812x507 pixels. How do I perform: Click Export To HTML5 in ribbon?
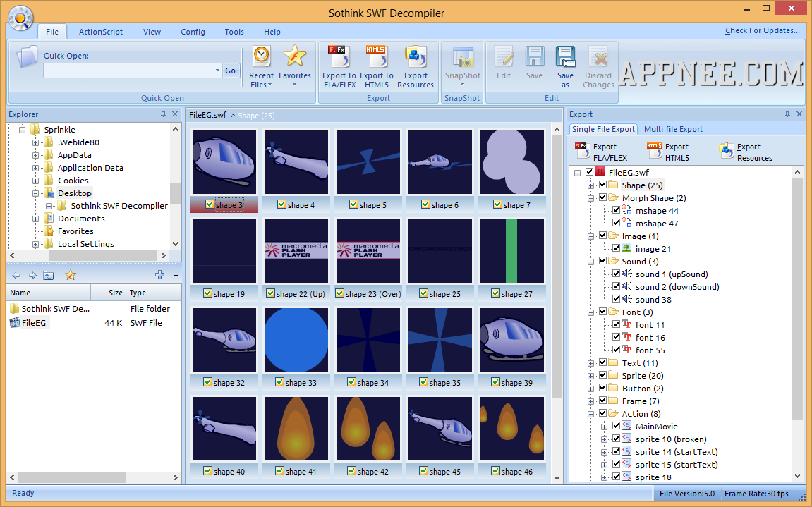377,67
